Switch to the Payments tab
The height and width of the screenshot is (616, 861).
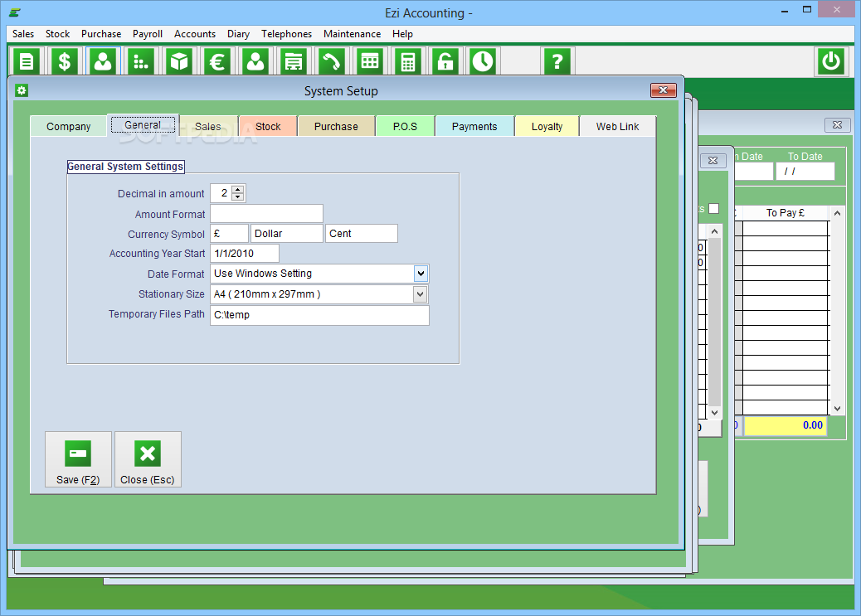474,126
